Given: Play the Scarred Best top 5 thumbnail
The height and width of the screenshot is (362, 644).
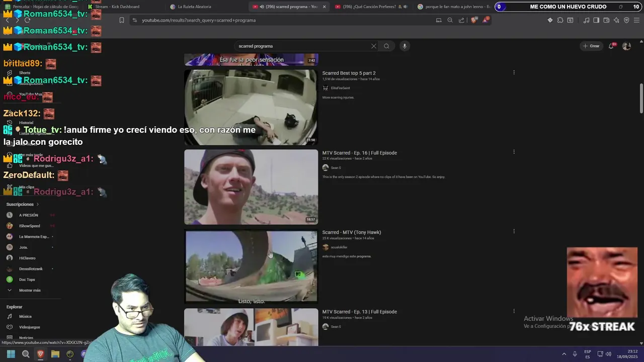Looking at the screenshot, I should pyautogui.click(x=251, y=107).
